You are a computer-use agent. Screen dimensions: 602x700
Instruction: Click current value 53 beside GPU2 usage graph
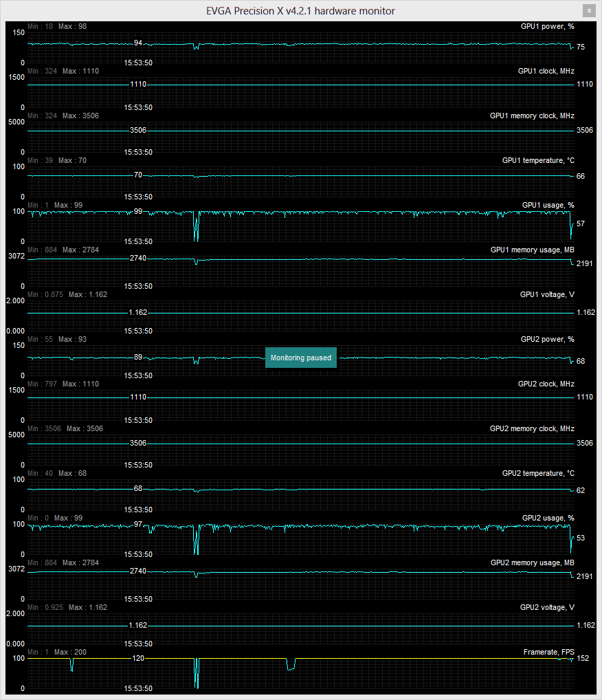point(581,538)
